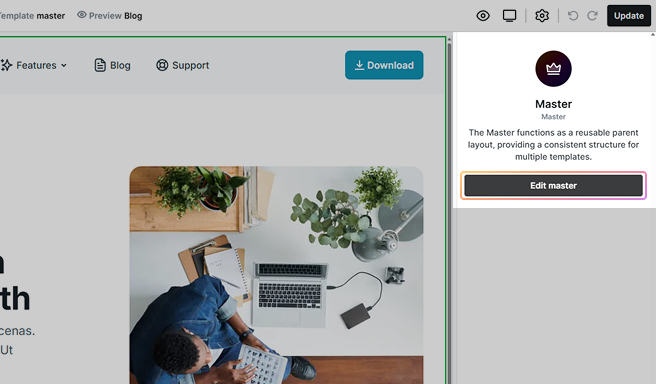Open the Blog navigation link

[x=112, y=65]
